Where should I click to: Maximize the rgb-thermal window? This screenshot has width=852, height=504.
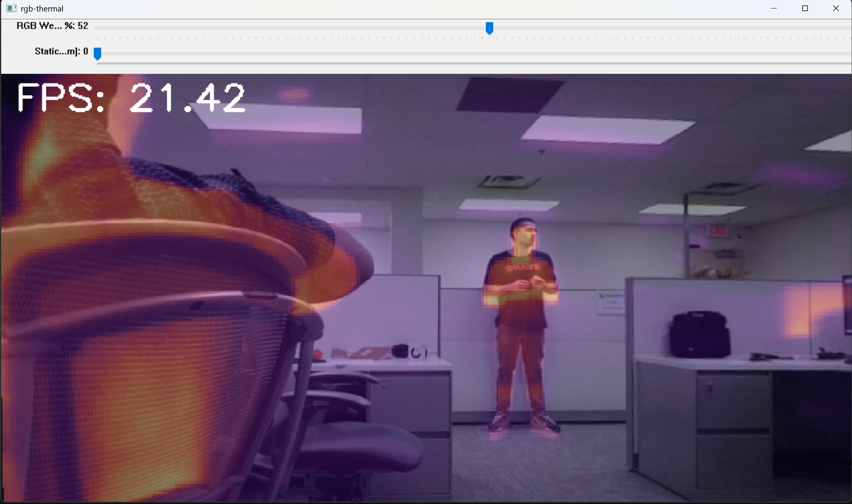(x=805, y=8)
